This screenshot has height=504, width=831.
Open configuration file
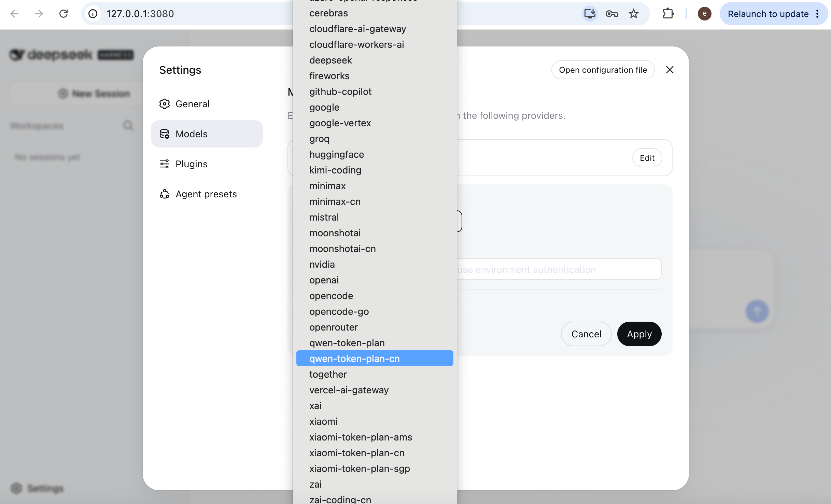(603, 70)
